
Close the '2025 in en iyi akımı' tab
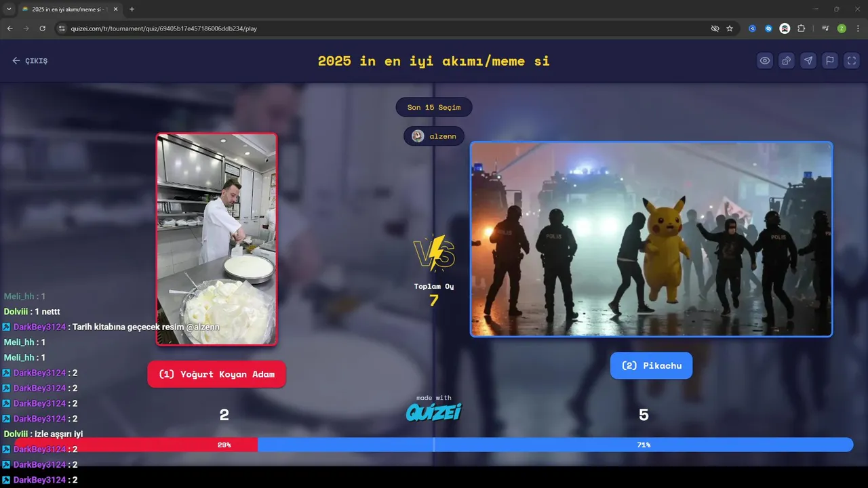[115, 9]
